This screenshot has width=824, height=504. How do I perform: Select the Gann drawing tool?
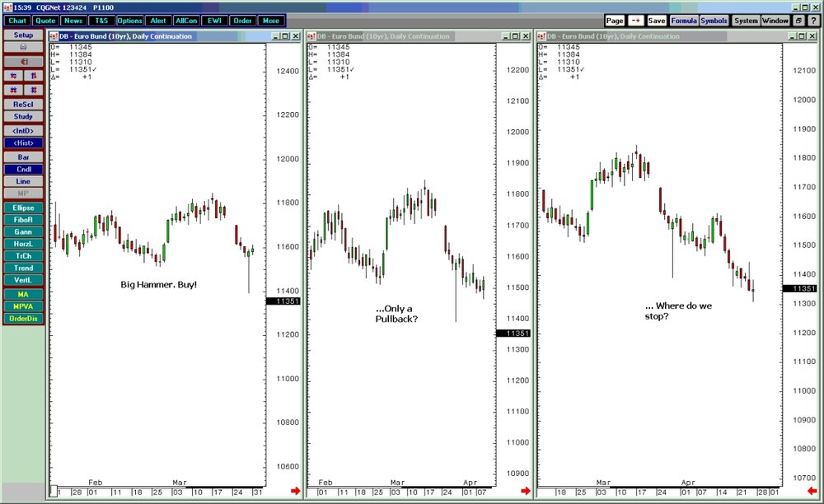click(x=23, y=231)
